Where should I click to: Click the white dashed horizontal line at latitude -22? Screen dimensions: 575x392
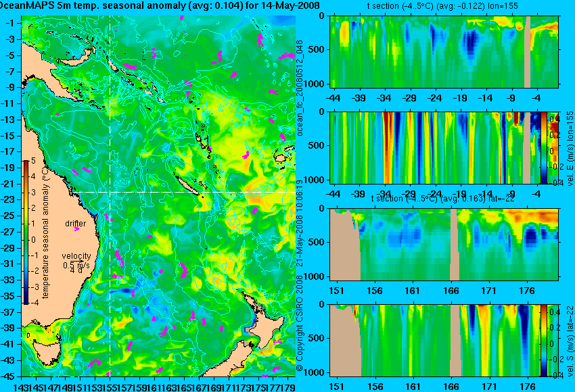click(183, 192)
